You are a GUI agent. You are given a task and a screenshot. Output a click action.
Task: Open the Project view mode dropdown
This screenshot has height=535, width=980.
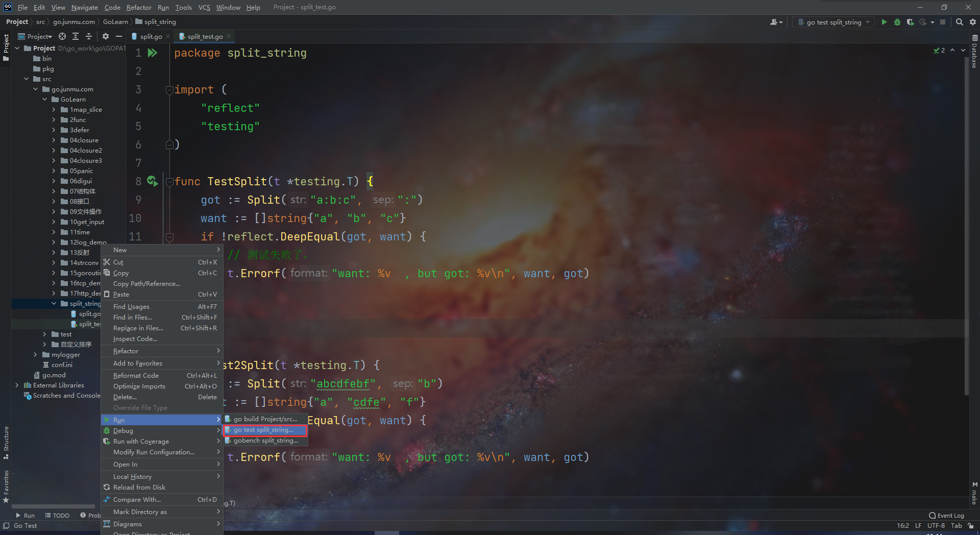point(35,36)
